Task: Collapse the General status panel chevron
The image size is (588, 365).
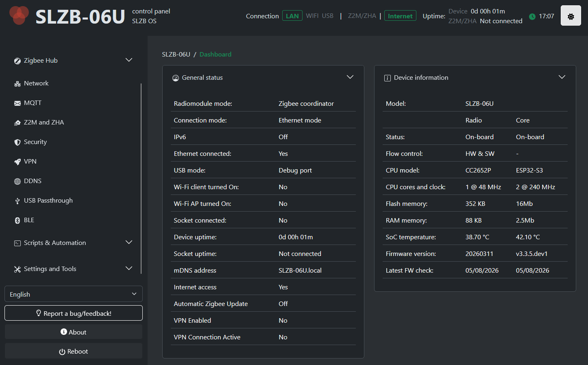Action: tap(350, 77)
